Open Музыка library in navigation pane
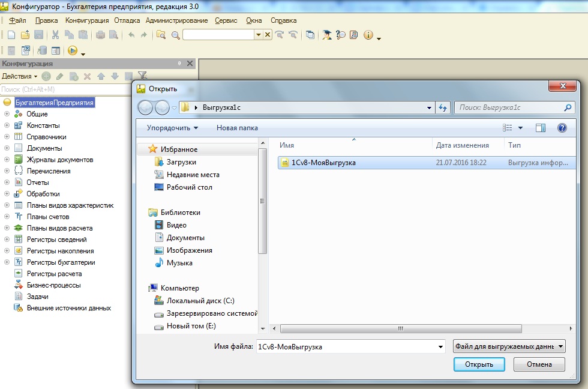The width and height of the screenshot is (588, 389). point(179,263)
